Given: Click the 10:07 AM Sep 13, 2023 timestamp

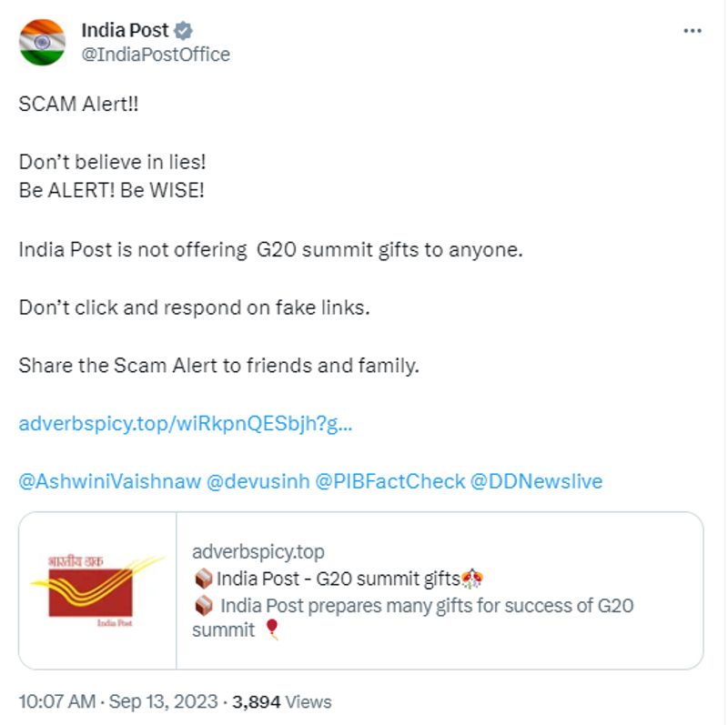Looking at the screenshot, I should [x=118, y=701].
